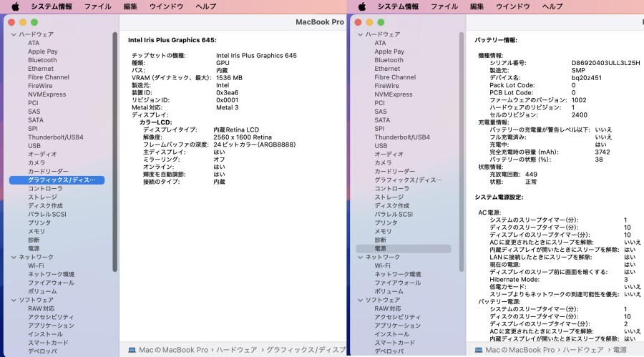Image resolution: width=644 pixels, height=357 pixels.
Task: Select ディスク作成 in right window sidebar
Action: [392, 206]
